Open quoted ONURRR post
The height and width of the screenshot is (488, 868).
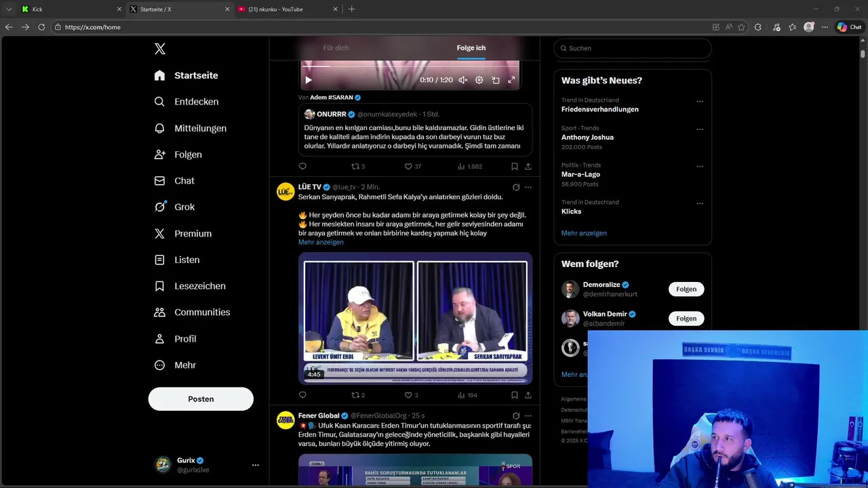tap(415, 129)
